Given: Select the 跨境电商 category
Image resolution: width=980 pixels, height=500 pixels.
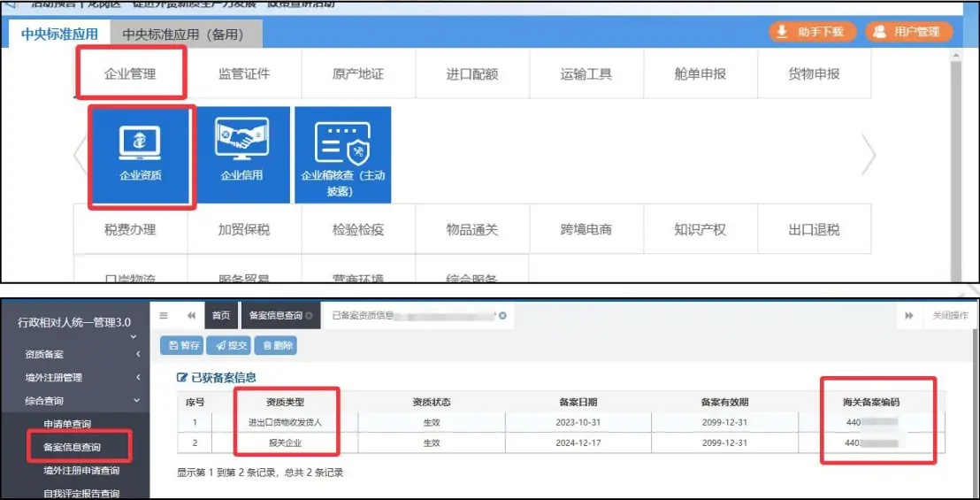Looking at the screenshot, I should coord(586,229).
